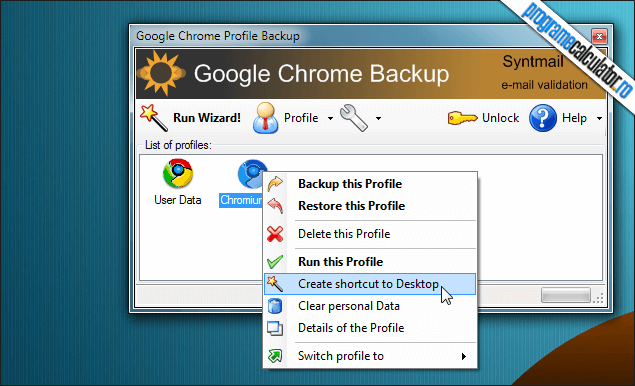Choose Details of the Profile
Image resolution: width=635 pixels, height=386 pixels.
[370, 328]
